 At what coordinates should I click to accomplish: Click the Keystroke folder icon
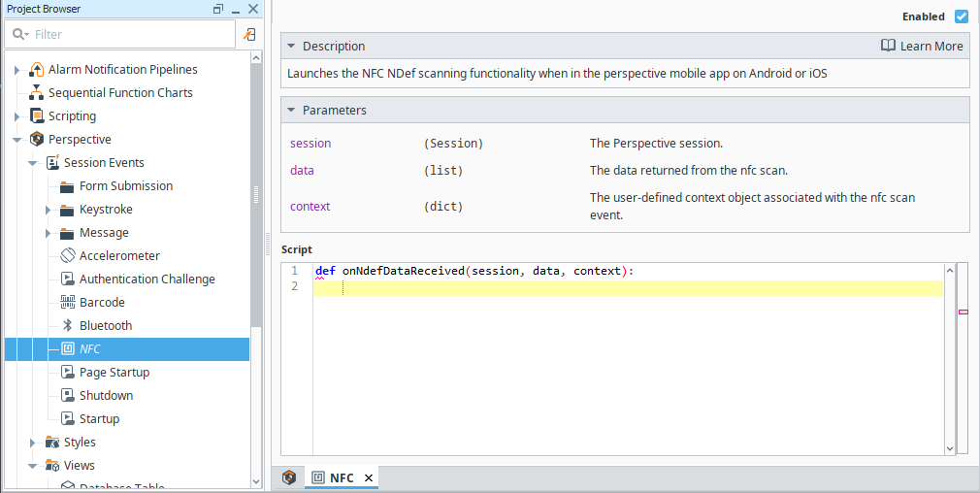(x=67, y=210)
